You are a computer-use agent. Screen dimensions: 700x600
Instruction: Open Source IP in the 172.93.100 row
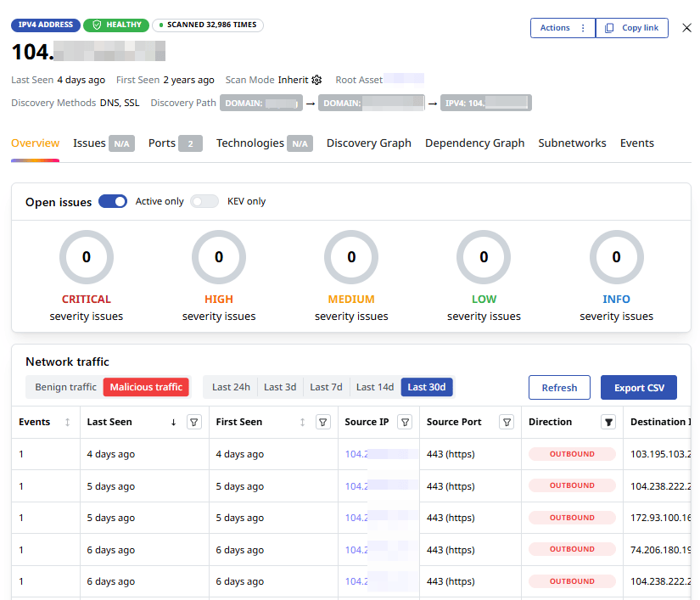[x=382, y=518]
